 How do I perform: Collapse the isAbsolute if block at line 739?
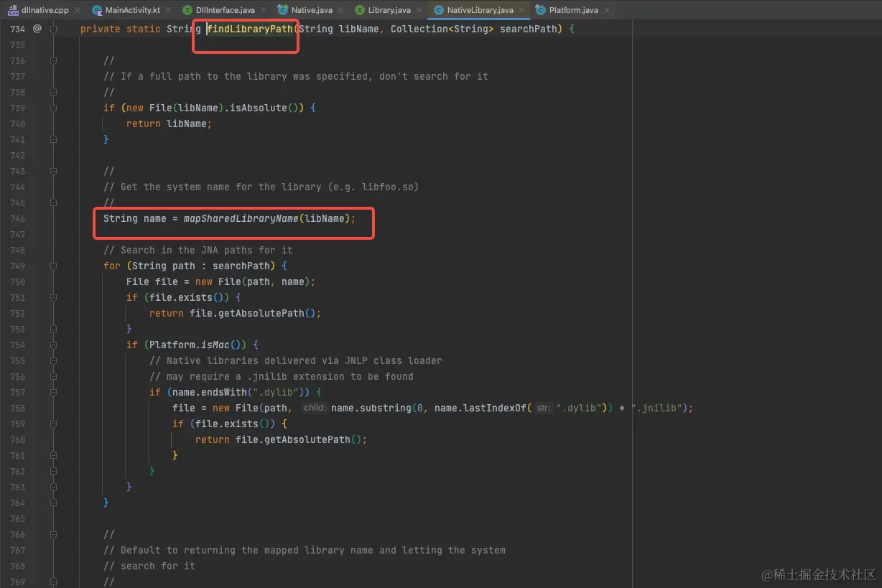[x=54, y=108]
